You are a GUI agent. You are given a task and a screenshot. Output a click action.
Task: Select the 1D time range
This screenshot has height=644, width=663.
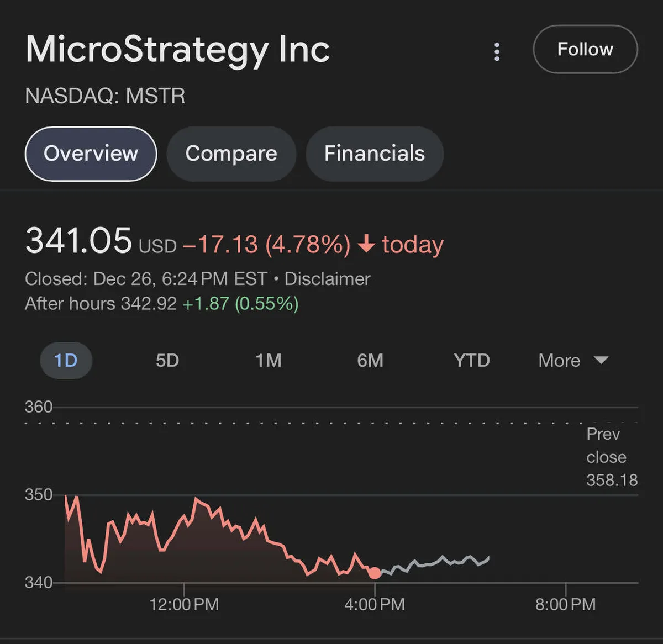tap(66, 361)
